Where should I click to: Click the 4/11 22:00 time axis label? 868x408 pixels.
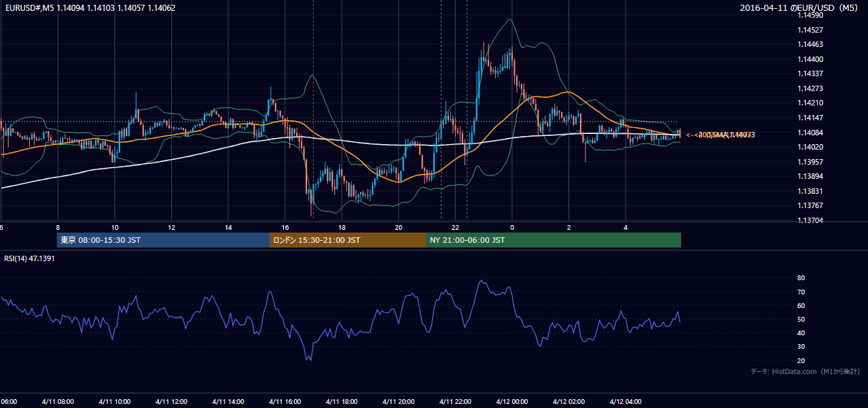(x=455, y=401)
